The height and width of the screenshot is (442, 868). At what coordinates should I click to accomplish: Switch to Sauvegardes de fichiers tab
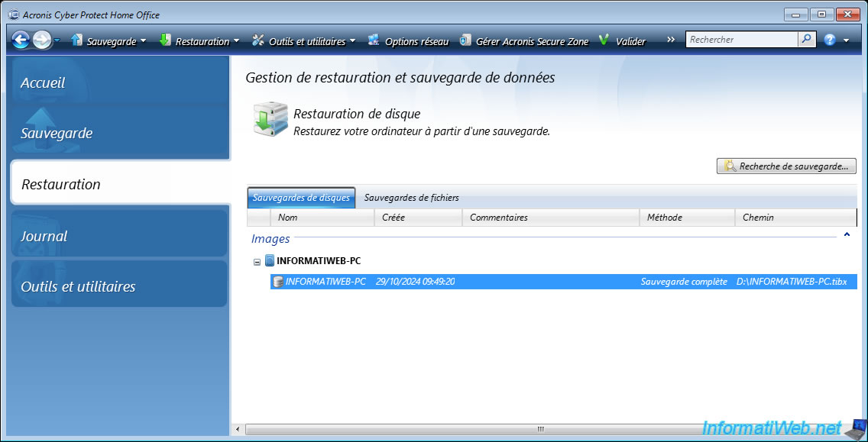point(411,198)
